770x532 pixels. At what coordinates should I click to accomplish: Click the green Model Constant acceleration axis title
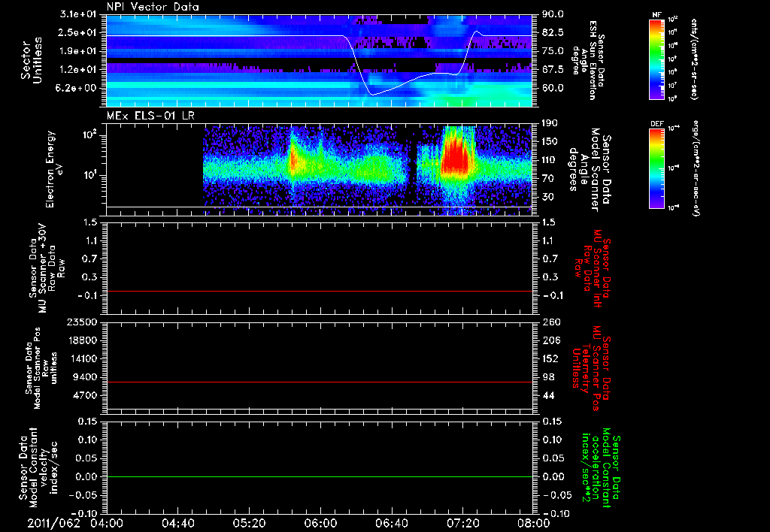(601, 469)
